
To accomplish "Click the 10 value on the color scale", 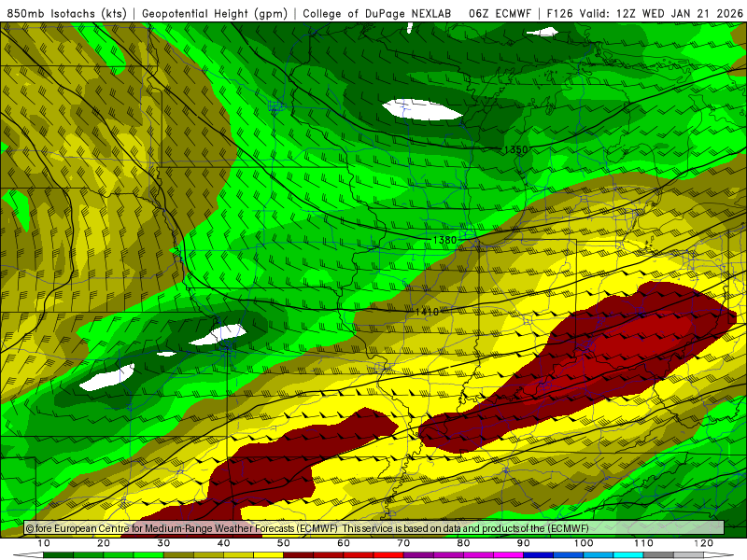I will coord(43,543).
